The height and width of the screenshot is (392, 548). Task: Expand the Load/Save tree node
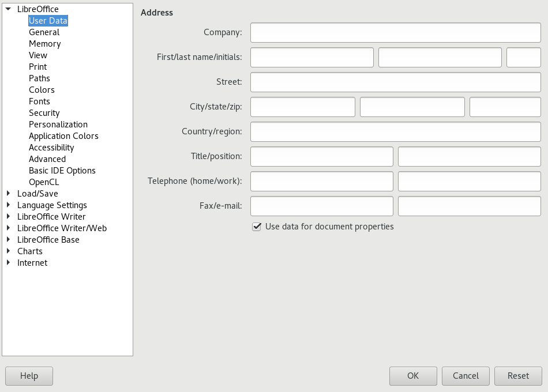(9, 194)
